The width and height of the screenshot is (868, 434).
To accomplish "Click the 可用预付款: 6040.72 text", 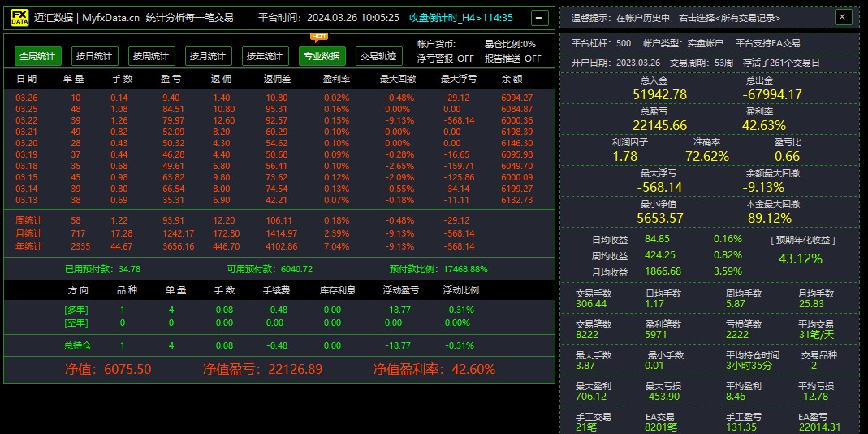I will [x=270, y=269].
